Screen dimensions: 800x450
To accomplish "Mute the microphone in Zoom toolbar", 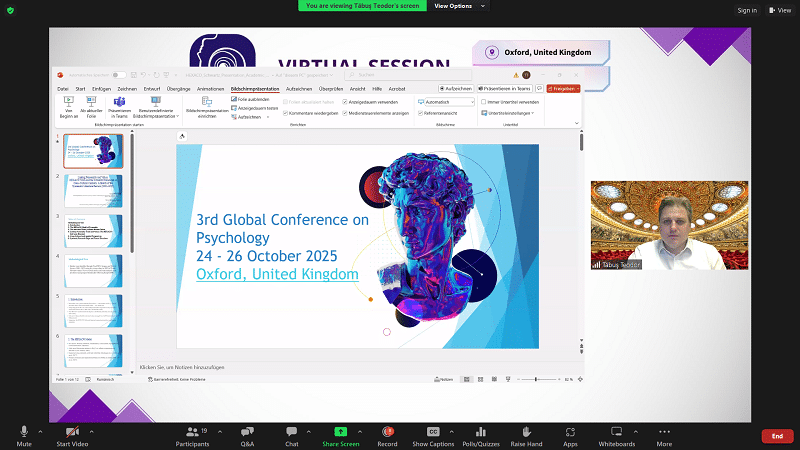I will [24, 430].
